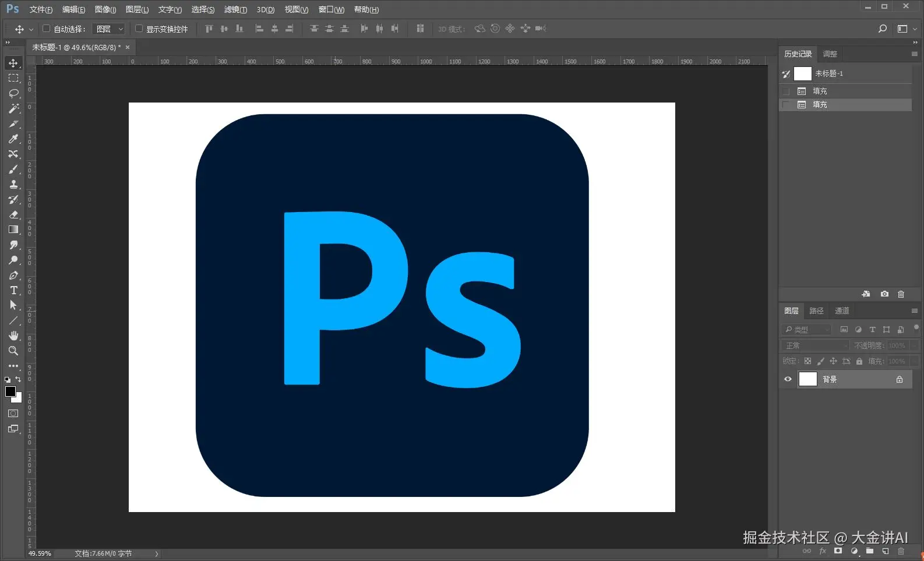Open the Layers panel menu

(x=914, y=311)
